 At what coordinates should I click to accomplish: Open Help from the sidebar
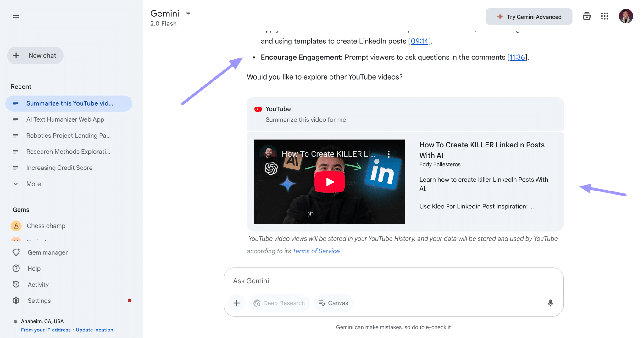pos(34,268)
